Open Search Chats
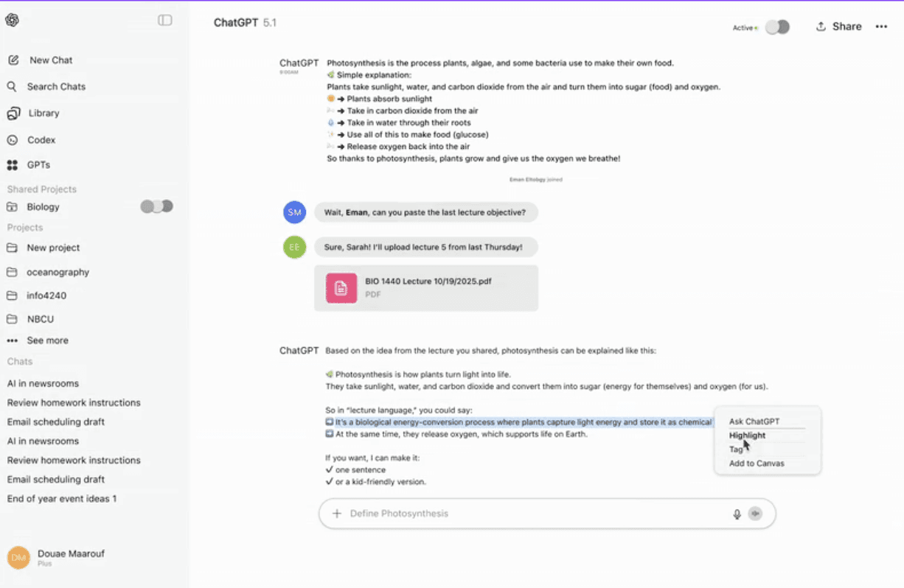This screenshot has width=904, height=588. click(x=46, y=86)
